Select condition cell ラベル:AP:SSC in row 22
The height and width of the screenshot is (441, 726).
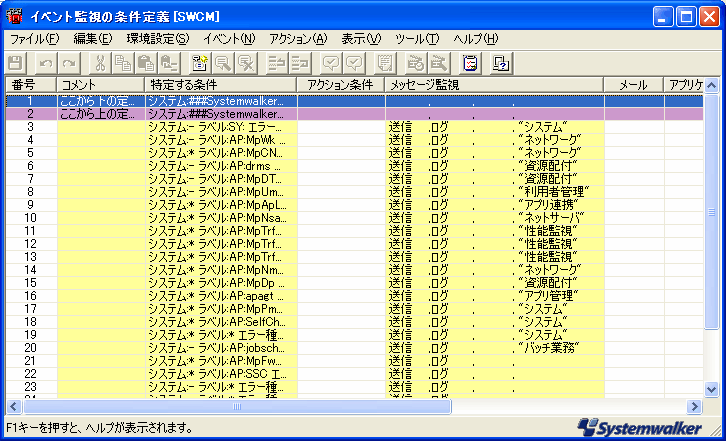point(221,373)
